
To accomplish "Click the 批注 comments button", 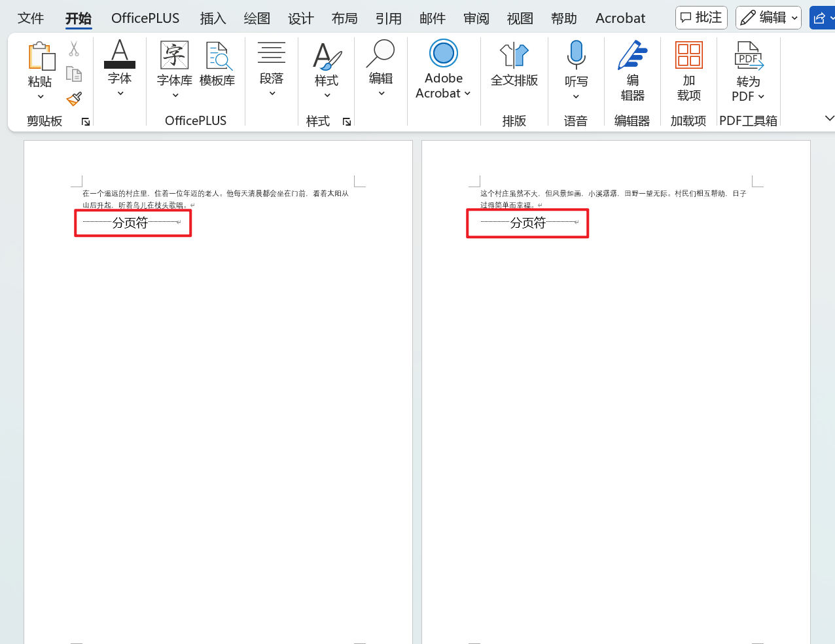I will click(701, 18).
